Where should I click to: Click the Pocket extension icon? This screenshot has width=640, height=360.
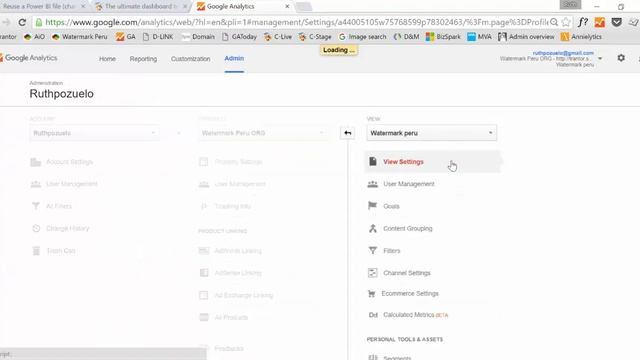(616, 22)
